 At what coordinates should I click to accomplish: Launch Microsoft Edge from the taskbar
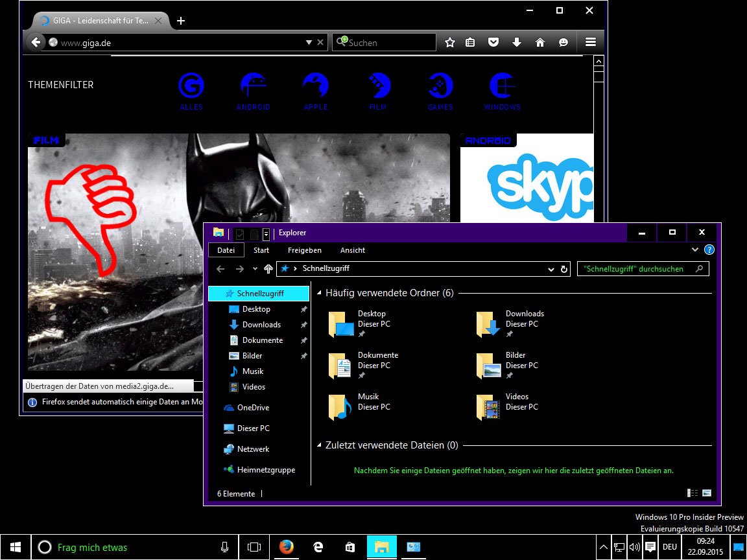[318, 546]
